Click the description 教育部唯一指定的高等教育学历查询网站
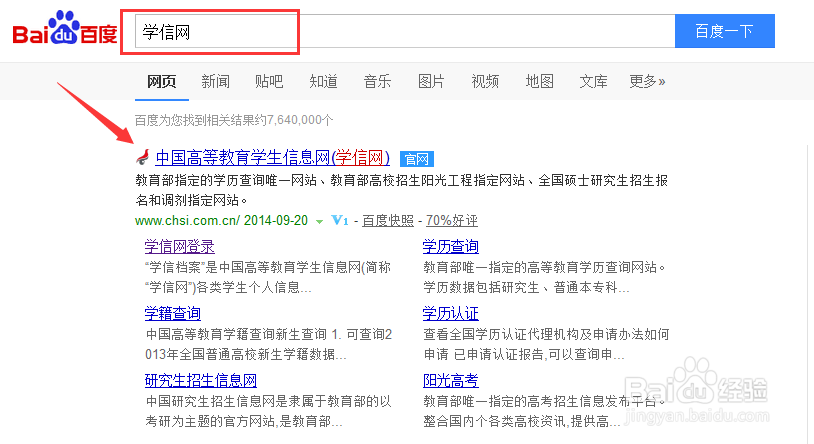The height and width of the screenshot is (444, 814). click(544, 277)
